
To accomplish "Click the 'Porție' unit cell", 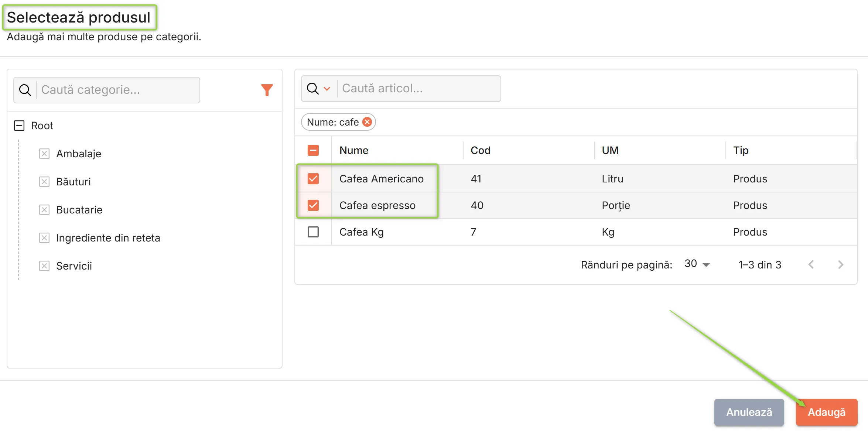I will [x=616, y=205].
